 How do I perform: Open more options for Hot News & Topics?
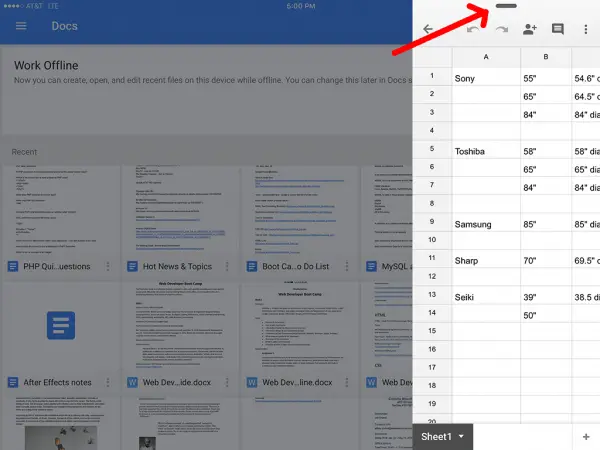click(x=227, y=266)
